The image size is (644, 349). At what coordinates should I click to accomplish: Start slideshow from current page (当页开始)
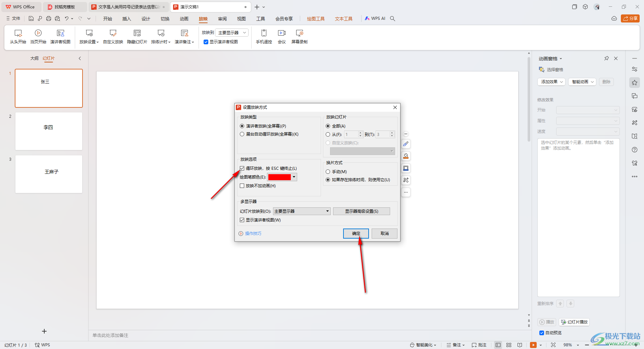pyautogui.click(x=38, y=37)
